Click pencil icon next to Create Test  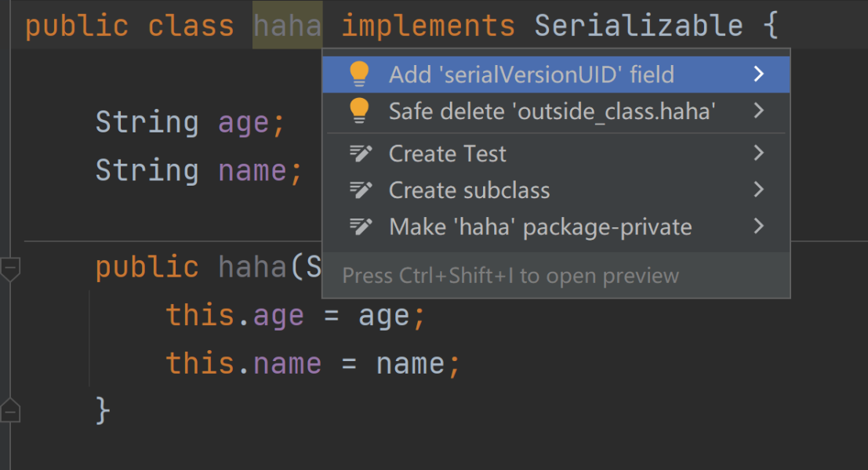point(360,154)
